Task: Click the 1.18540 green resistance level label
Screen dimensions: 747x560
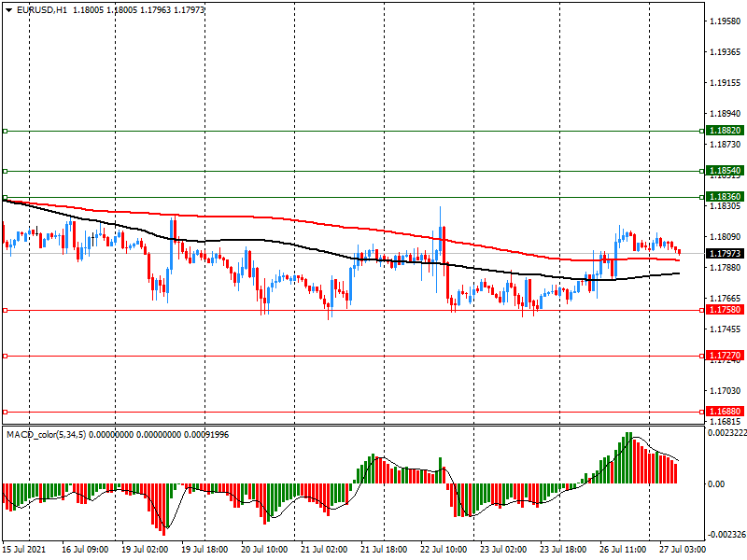Action: (x=725, y=171)
